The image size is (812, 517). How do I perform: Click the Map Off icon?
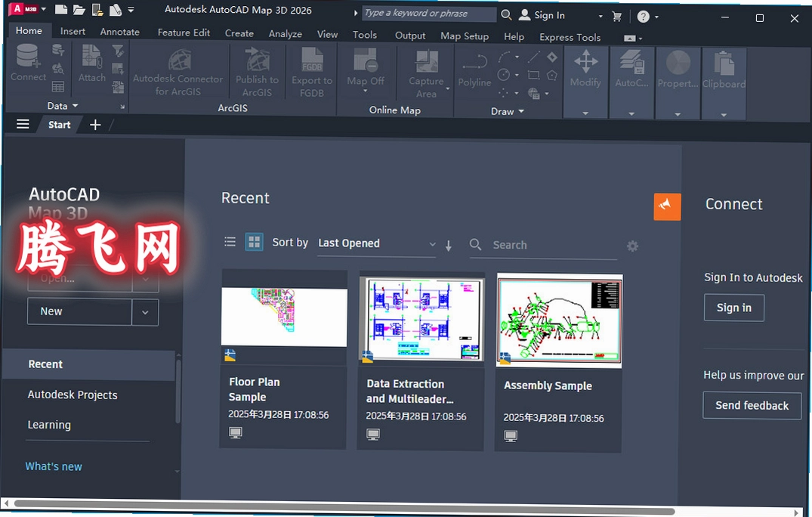(365, 60)
